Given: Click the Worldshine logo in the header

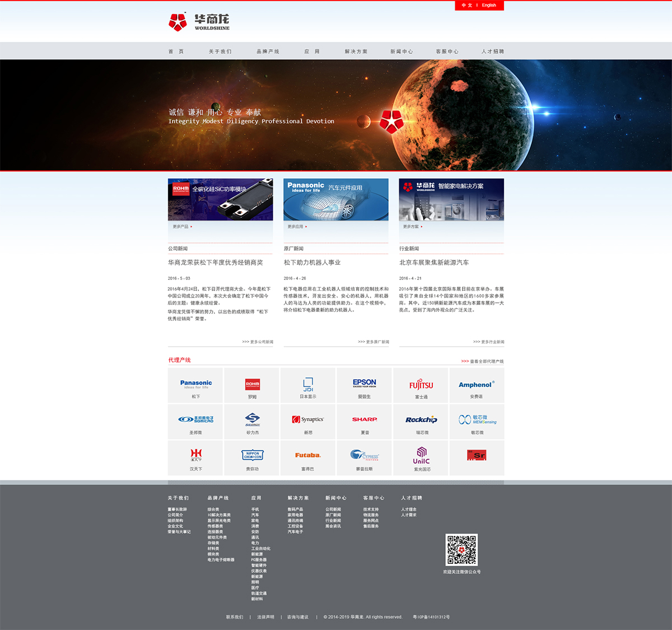Looking at the screenshot, I should click(x=199, y=22).
